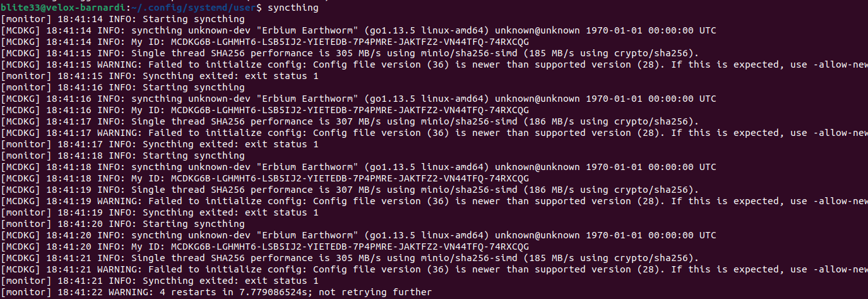The image size is (868, 299).
Task: Click the 18:41:18 Starting syncthing monitor line
Action: pos(123,156)
